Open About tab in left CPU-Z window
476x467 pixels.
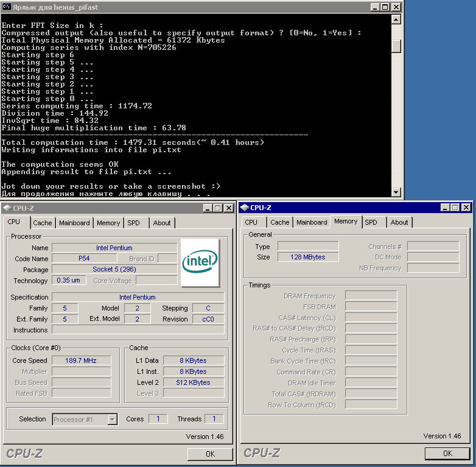(162, 223)
